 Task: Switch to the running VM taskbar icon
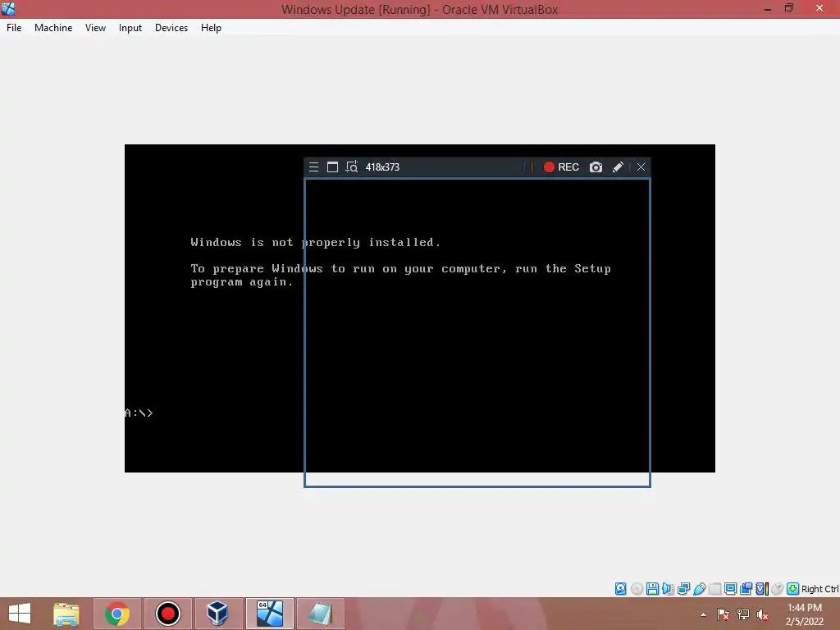269,614
